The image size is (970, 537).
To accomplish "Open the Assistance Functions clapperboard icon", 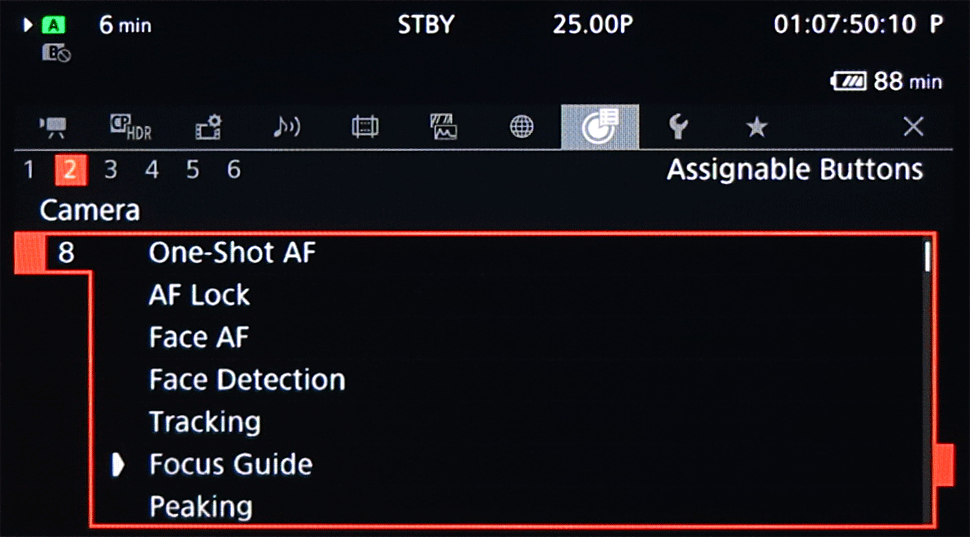I will pyautogui.click(x=443, y=126).
